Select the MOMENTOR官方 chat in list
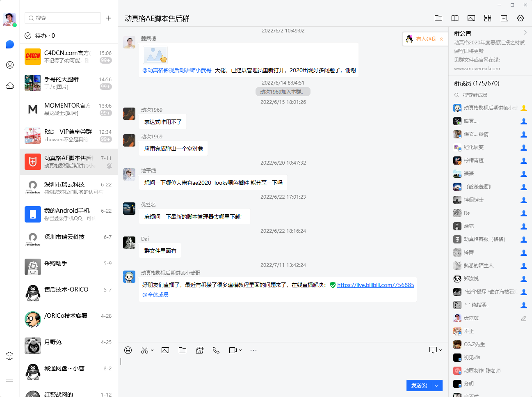This screenshot has height=397, width=532. pos(68,109)
